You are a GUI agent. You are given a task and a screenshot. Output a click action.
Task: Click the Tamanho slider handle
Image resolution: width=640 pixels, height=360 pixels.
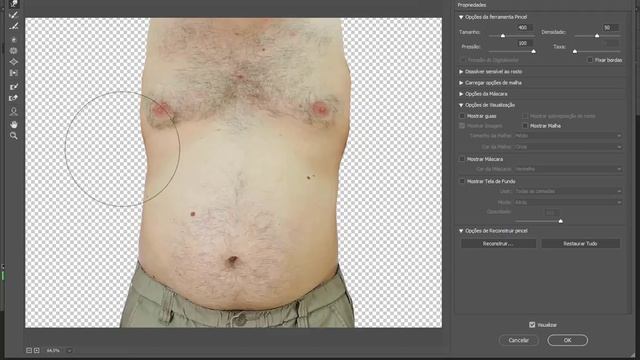pos(503,36)
